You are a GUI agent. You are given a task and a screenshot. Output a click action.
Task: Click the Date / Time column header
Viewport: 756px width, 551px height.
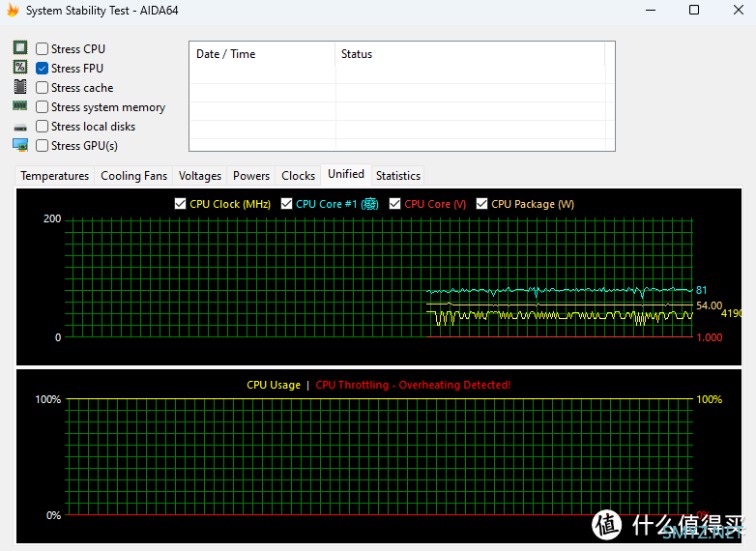(x=263, y=54)
